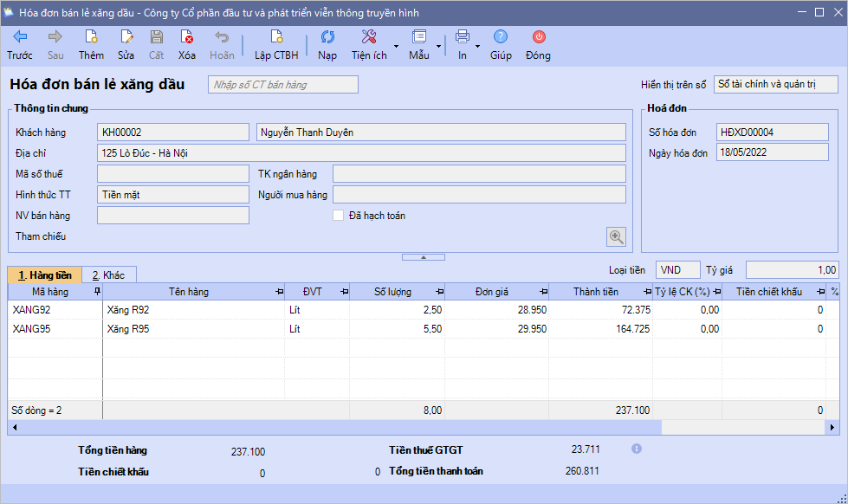Click the Số lượng column header
The image size is (848, 504).
click(392, 292)
